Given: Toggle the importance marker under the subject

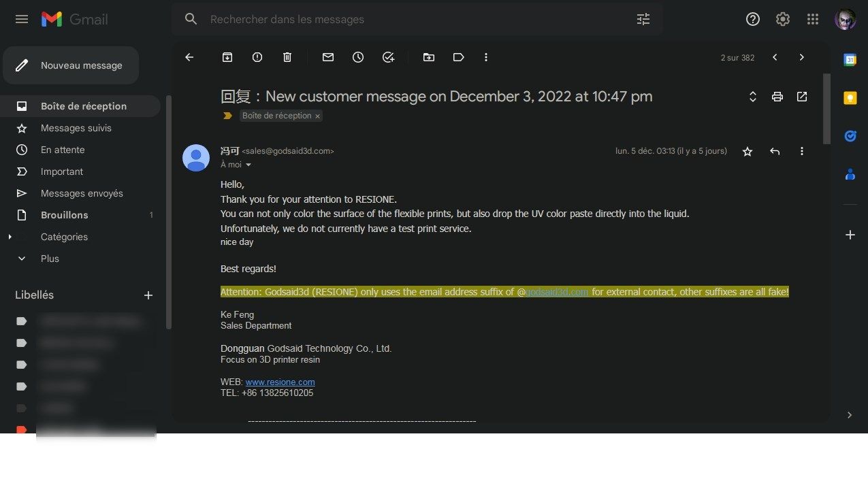Looking at the screenshot, I should [227, 116].
